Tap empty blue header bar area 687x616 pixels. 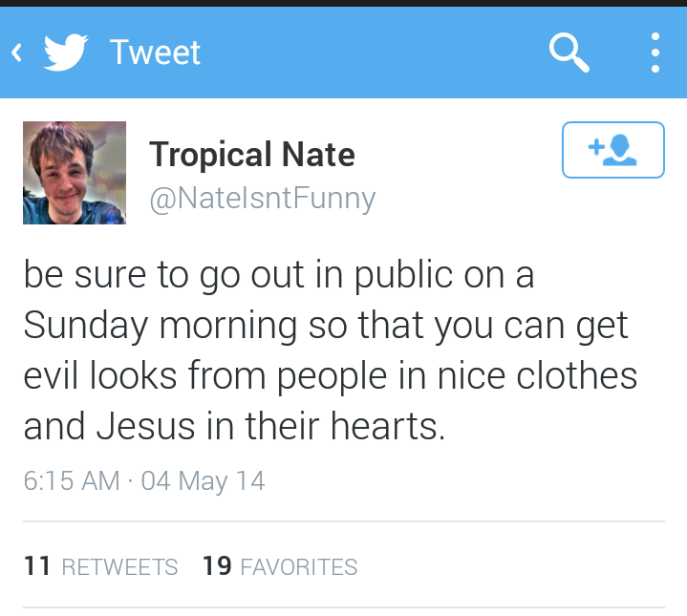pyautogui.click(x=382, y=53)
